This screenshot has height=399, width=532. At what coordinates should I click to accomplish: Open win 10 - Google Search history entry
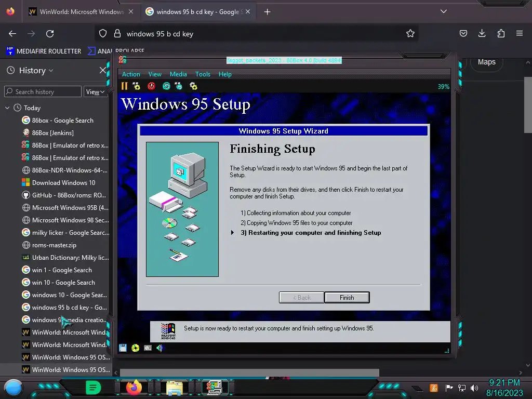[63, 282]
